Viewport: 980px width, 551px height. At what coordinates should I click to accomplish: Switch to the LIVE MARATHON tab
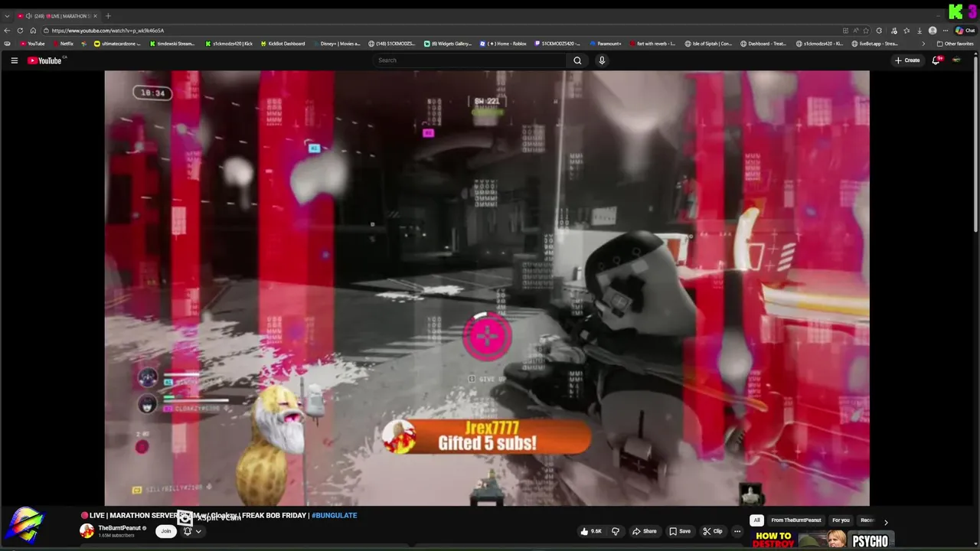[57, 16]
